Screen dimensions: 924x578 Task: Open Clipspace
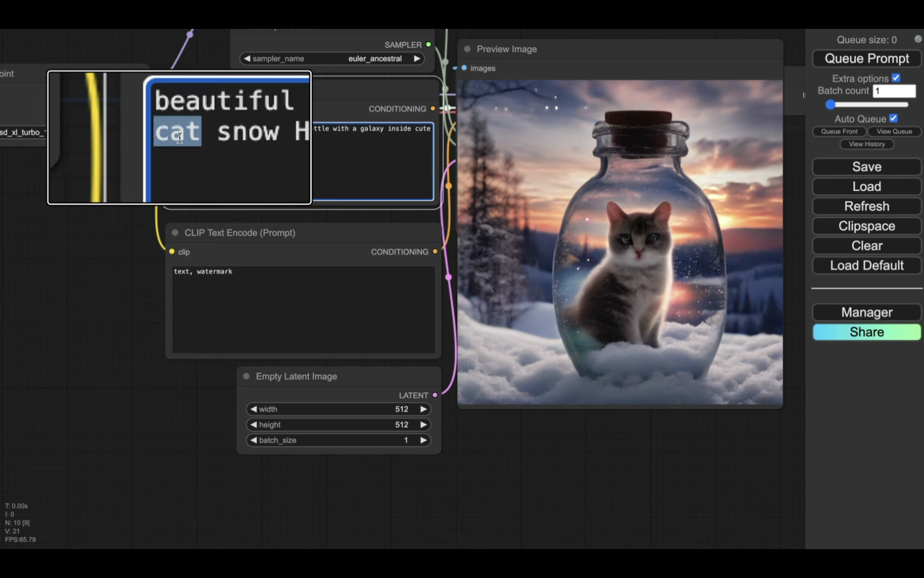pos(867,226)
